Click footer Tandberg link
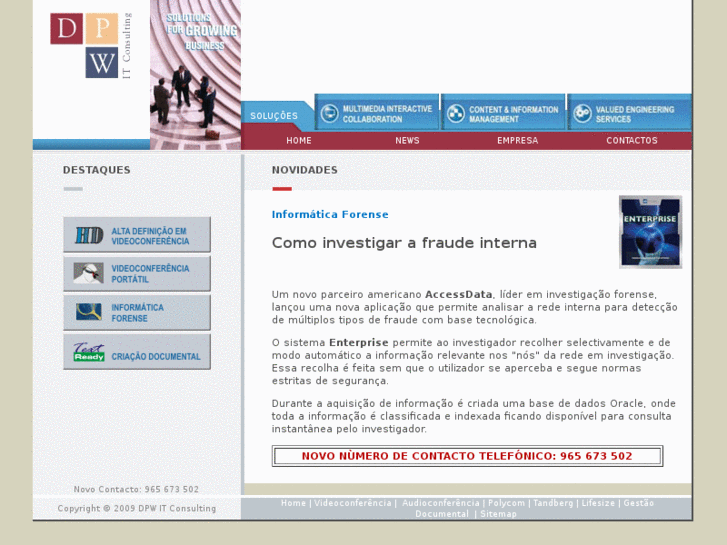Image resolution: width=727 pixels, height=545 pixels. tap(553, 503)
